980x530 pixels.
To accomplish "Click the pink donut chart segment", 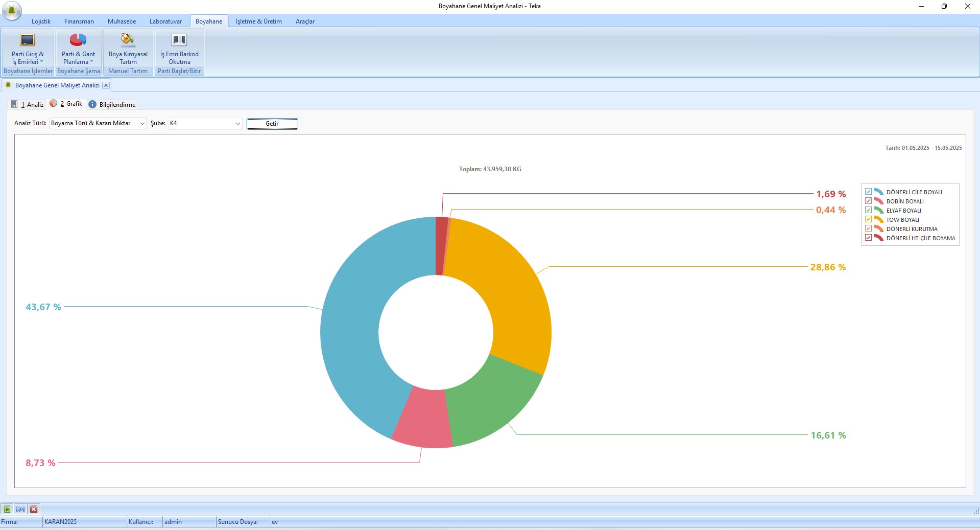I will [x=424, y=419].
